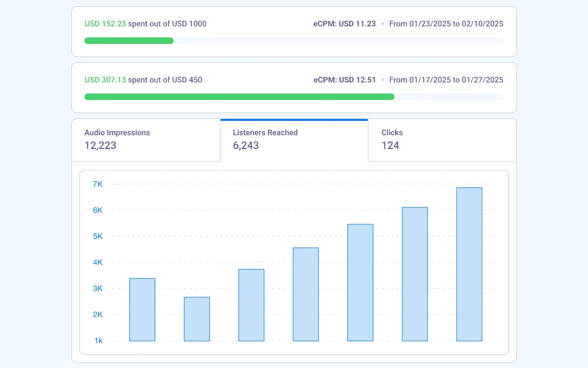Select the shortest bar in the chart
This screenshot has width=588, height=368.
point(196,319)
